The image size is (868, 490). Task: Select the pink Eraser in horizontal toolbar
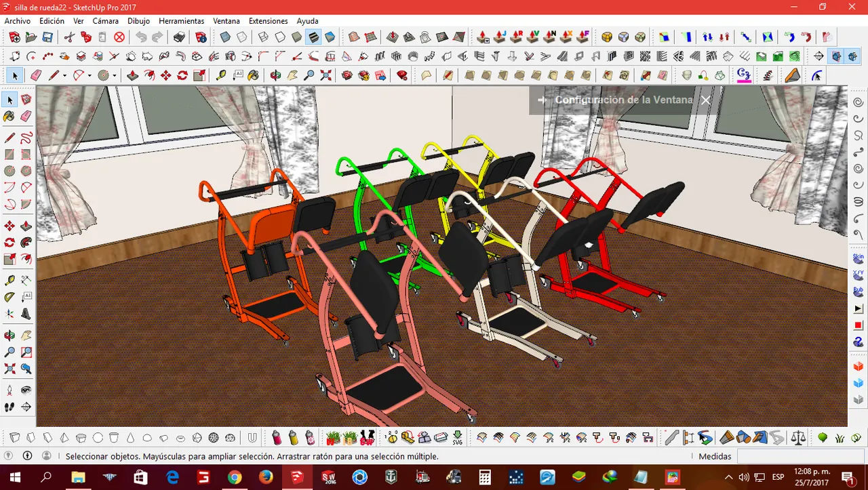[x=36, y=75]
